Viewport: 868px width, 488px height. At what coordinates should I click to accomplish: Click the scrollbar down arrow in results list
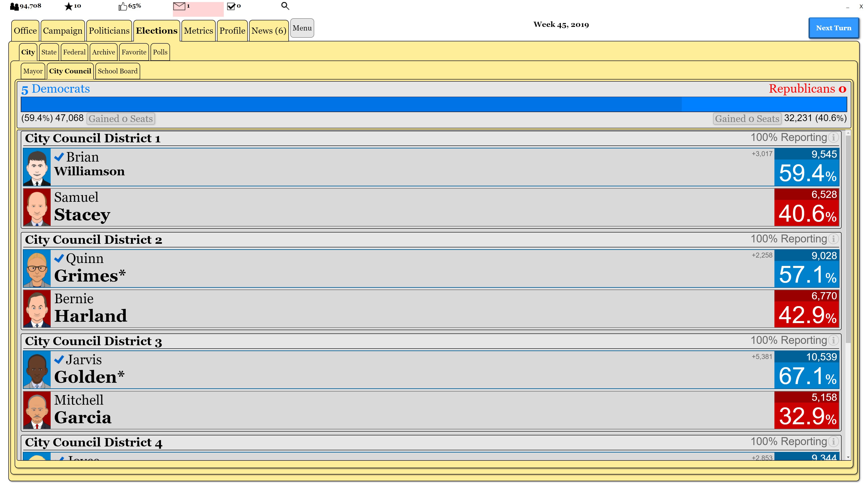[848, 457]
